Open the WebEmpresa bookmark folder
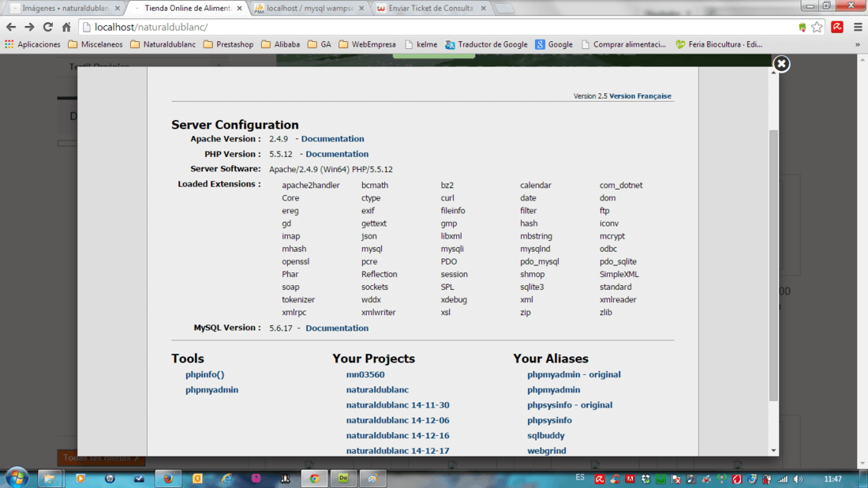 368,44
